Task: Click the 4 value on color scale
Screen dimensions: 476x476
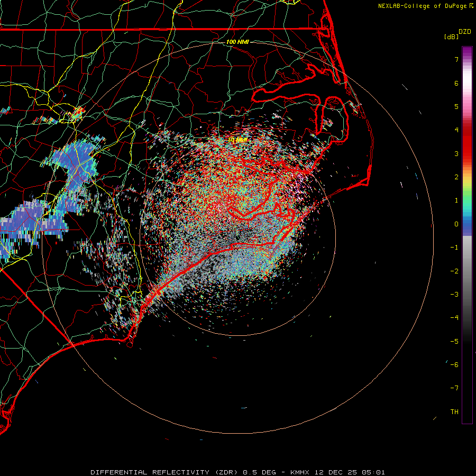Action: [x=456, y=130]
